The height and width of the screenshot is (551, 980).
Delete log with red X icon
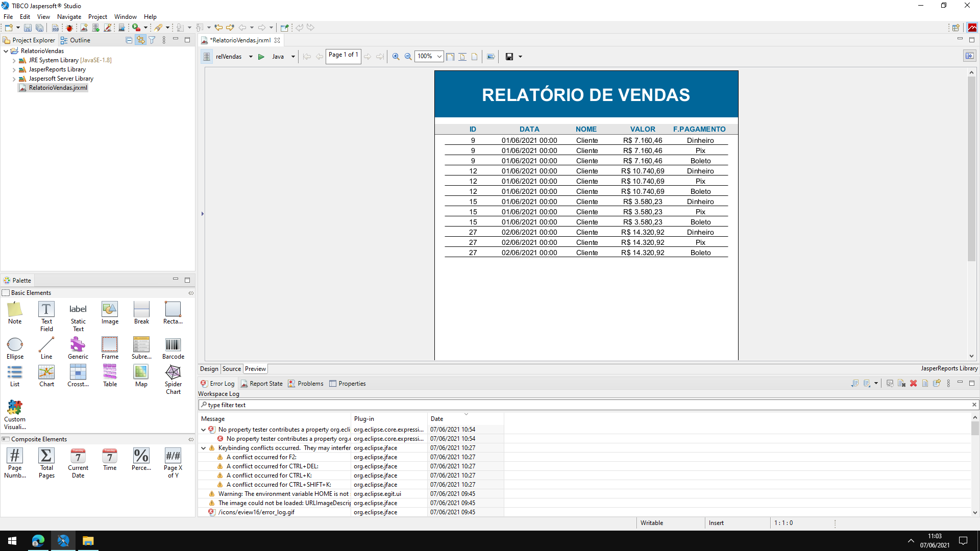point(913,384)
